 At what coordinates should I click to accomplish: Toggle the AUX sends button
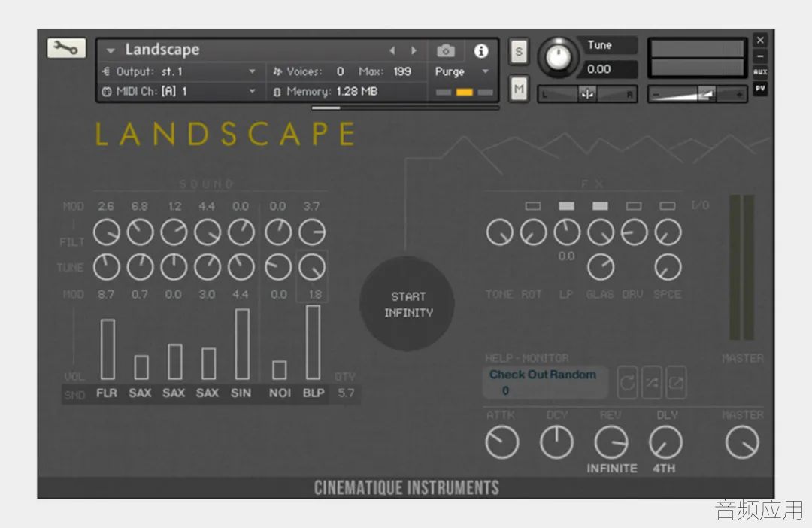pos(759,72)
